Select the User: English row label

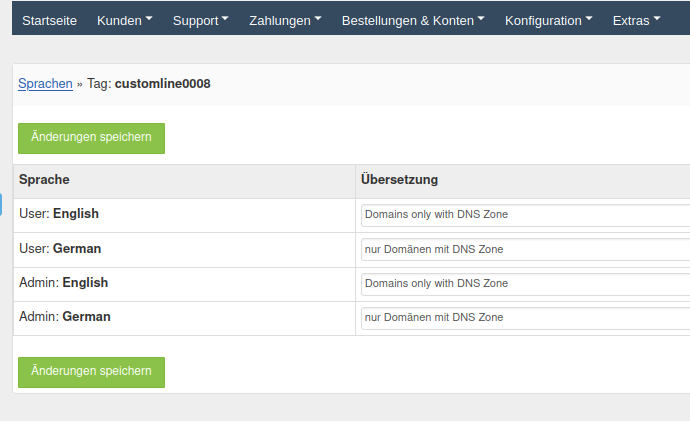click(x=59, y=214)
